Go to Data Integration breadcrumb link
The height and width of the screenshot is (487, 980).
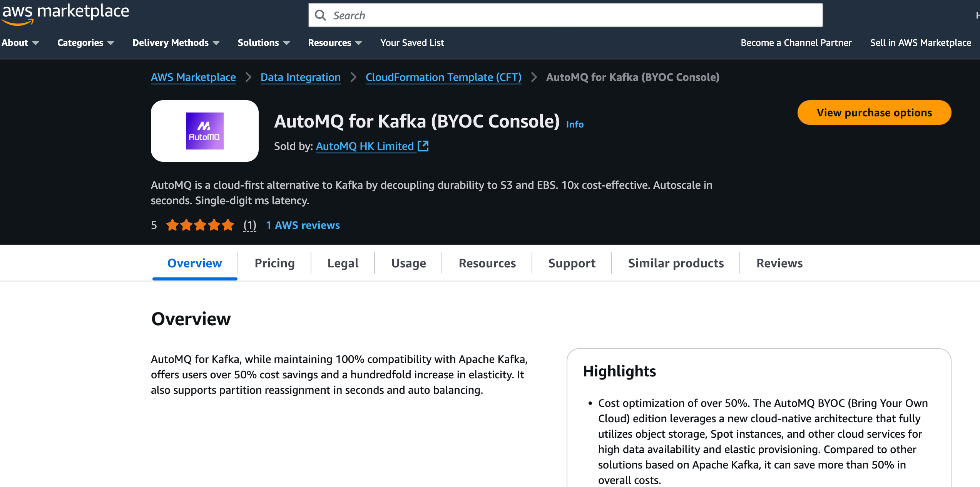click(x=301, y=77)
